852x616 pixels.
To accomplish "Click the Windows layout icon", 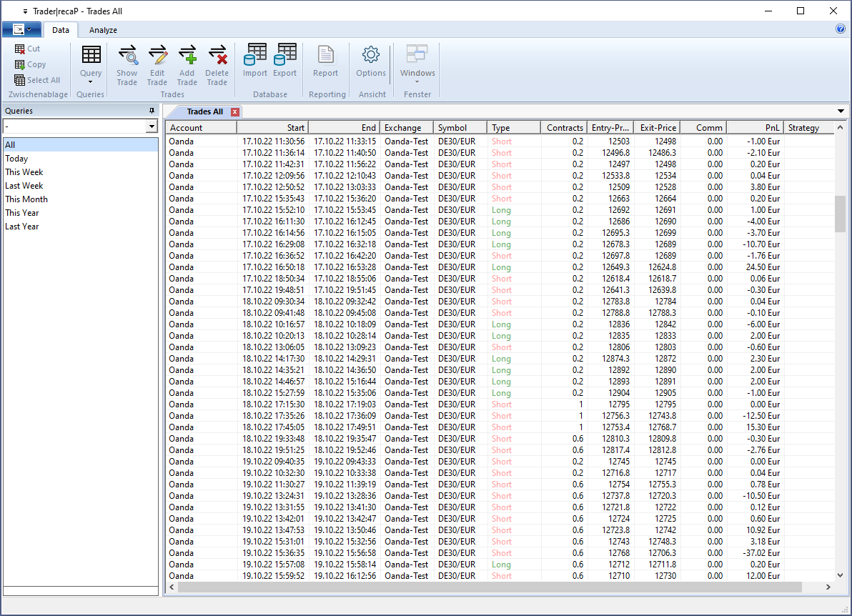I will 417,54.
